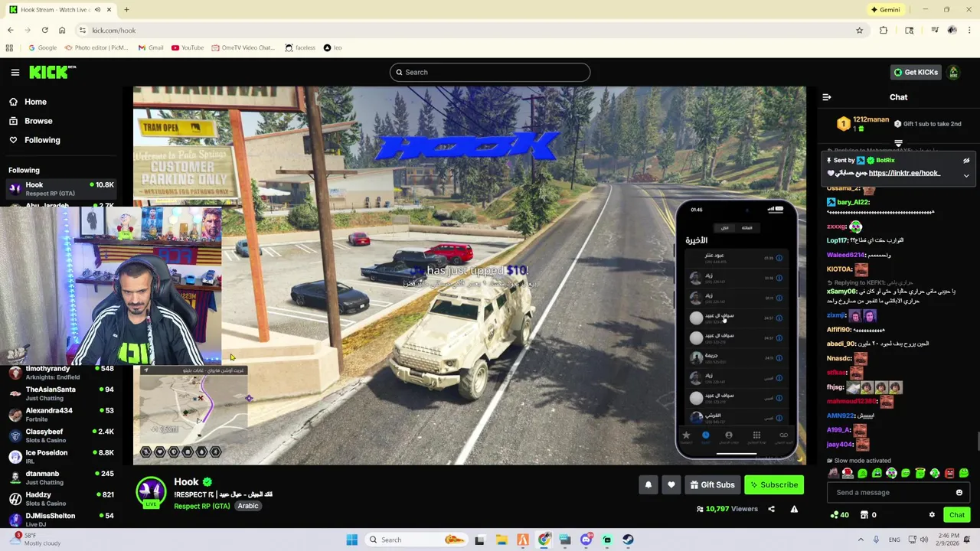Image resolution: width=980 pixels, height=551 pixels.
Task: Click username bary_Al22 in chat
Action: tap(853, 202)
